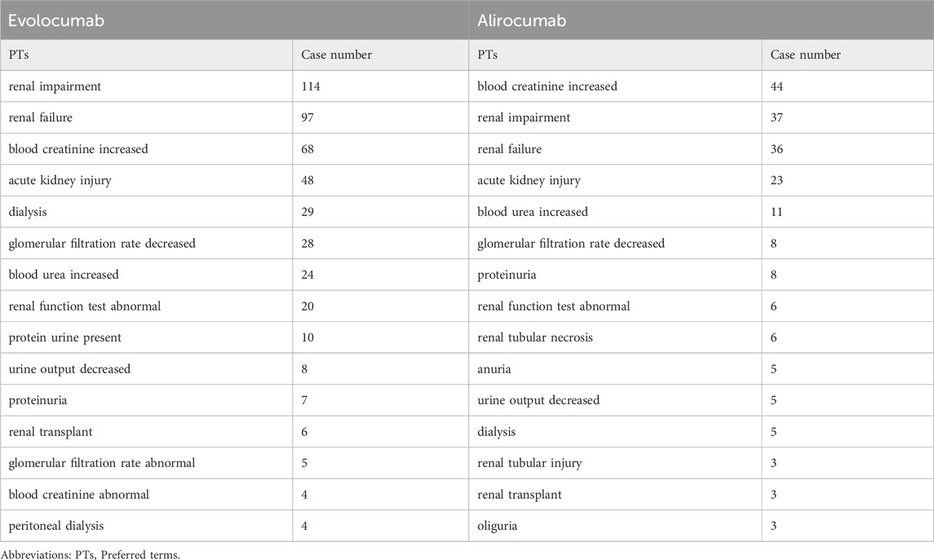Select 'glomerular filtration rate abnormal' cell
This screenshot has width=934, height=560.
tap(147, 463)
